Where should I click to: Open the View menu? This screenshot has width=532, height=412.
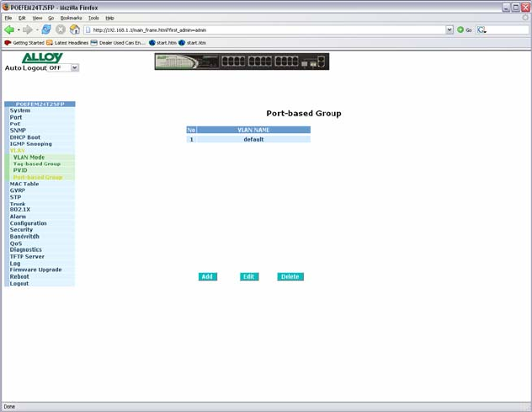(x=37, y=18)
